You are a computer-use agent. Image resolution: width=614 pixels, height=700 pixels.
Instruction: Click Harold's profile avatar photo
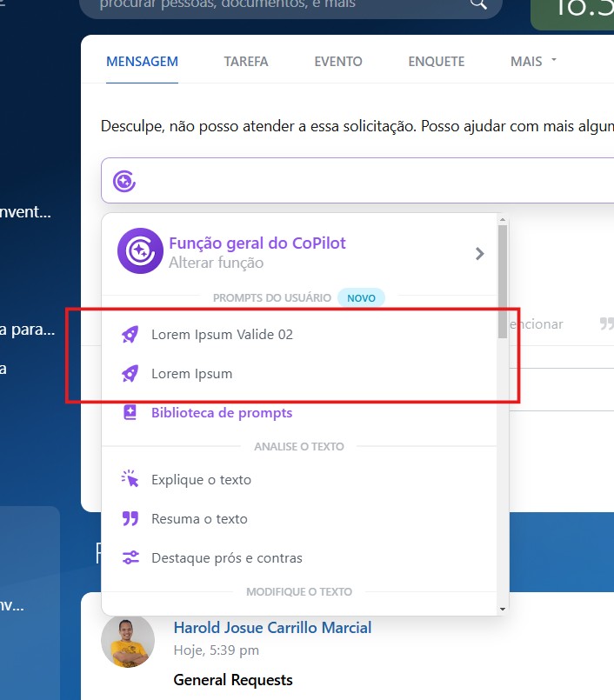coord(128,642)
